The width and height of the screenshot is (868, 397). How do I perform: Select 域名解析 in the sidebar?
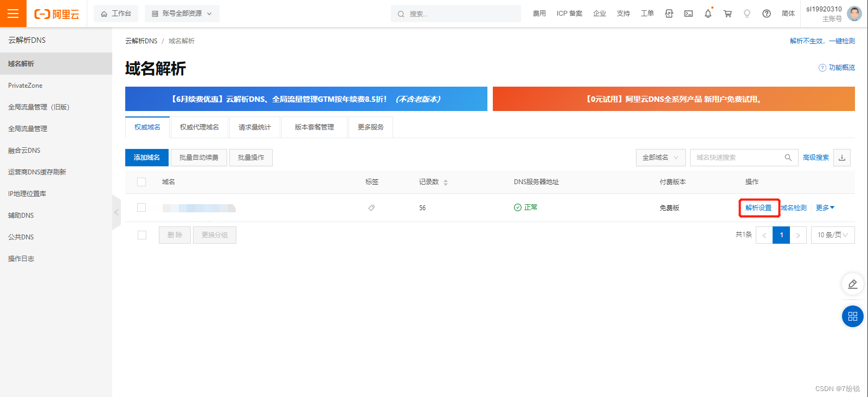point(56,63)
